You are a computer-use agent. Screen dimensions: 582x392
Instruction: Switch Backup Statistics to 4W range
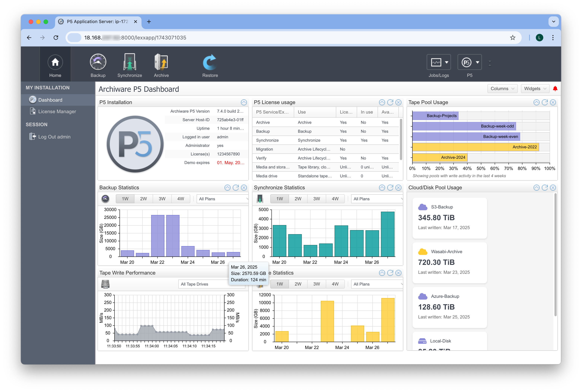[x=180, y=198]
